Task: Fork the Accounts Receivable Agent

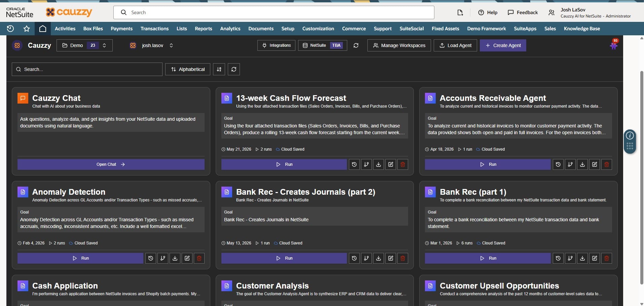Action: pos(570,164)
